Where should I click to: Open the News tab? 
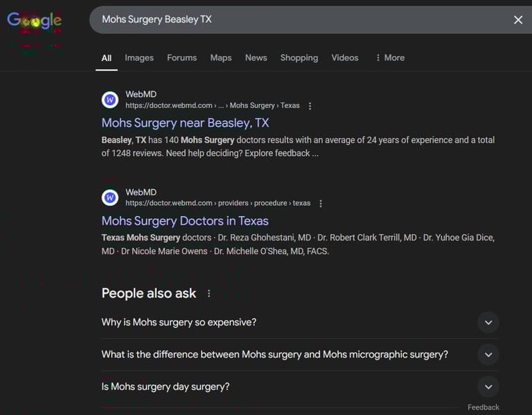(256, 58)
